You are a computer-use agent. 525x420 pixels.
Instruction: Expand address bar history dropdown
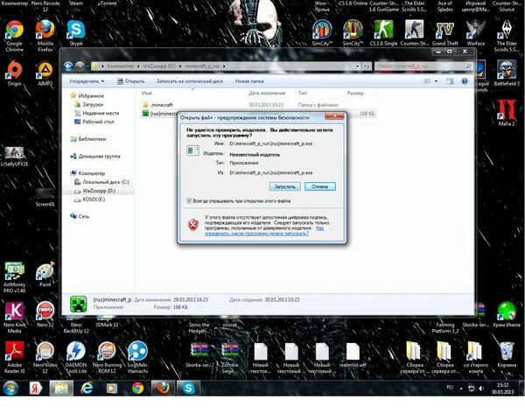point(357,66)
